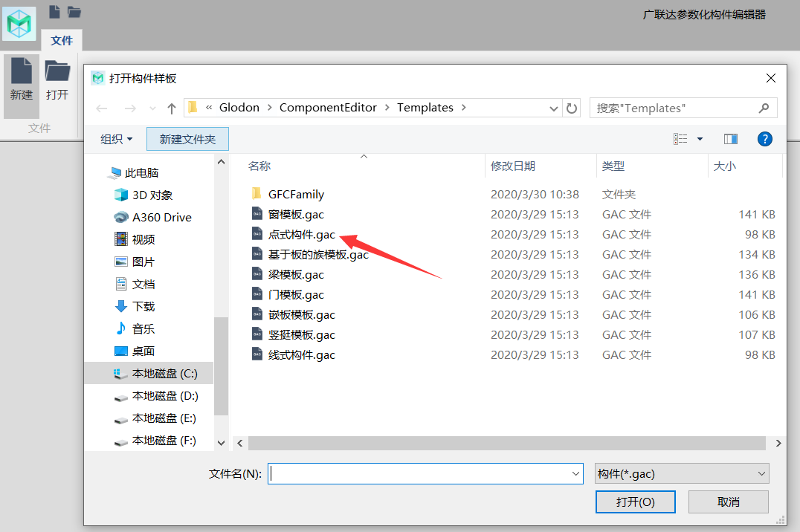This screenshot has height=532, width=800.
Task: Select 视频 in the sidebar
Action: click(x=135, y=239)
